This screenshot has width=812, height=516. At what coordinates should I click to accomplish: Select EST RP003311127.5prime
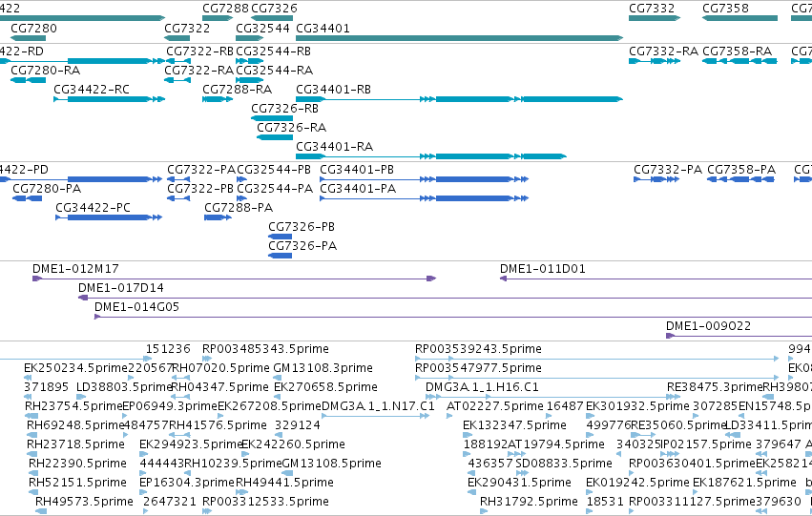click(x=632, y=511)
